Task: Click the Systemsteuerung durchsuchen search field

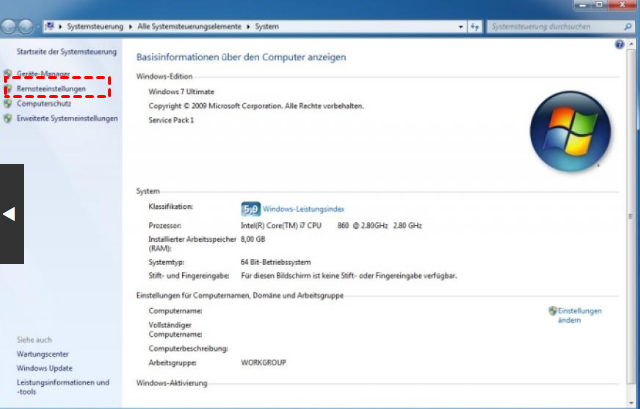Action: pos(554,27)
